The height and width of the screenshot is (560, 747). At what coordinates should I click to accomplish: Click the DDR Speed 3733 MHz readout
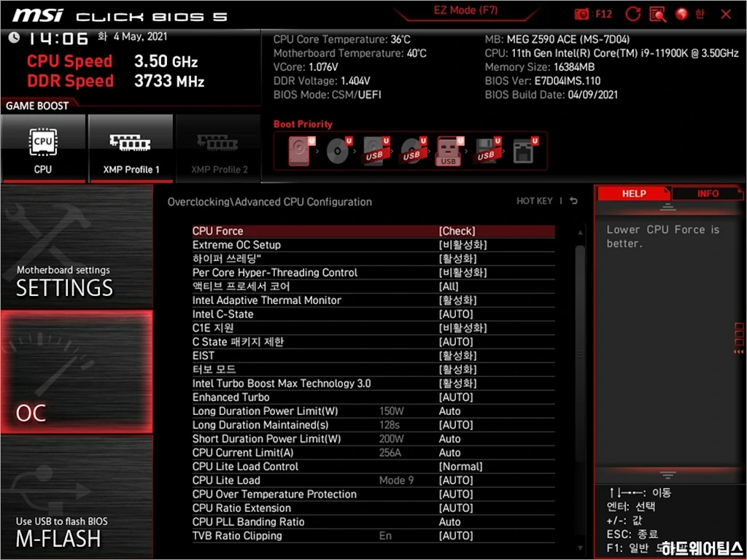(116, 81)
